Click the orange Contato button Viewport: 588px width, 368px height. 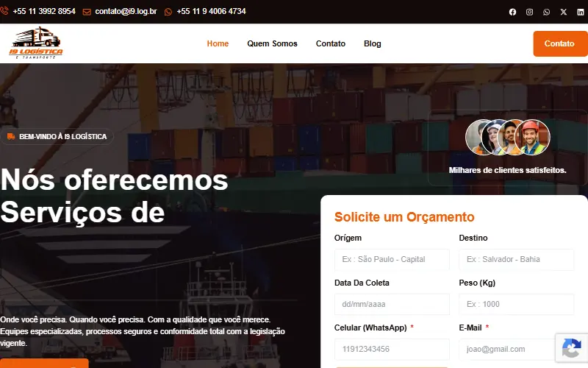(x=560, y=43)
